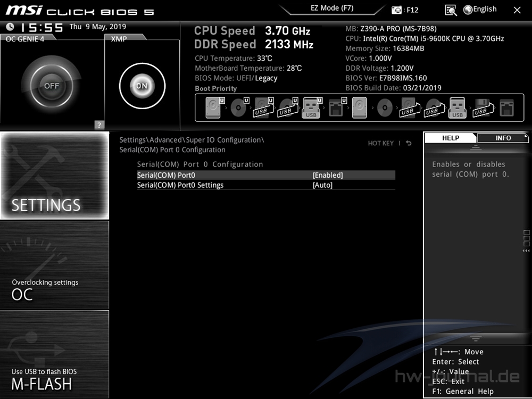The width and height of the screenshot is (532, 399).
Task: Toggle the XMP ON button
Action: point(141,86)
